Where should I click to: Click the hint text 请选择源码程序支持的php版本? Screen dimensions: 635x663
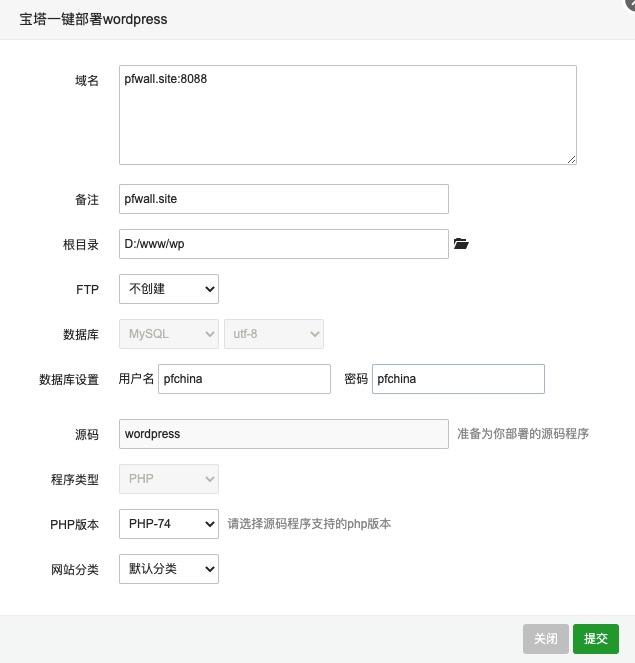click(309, 524)
